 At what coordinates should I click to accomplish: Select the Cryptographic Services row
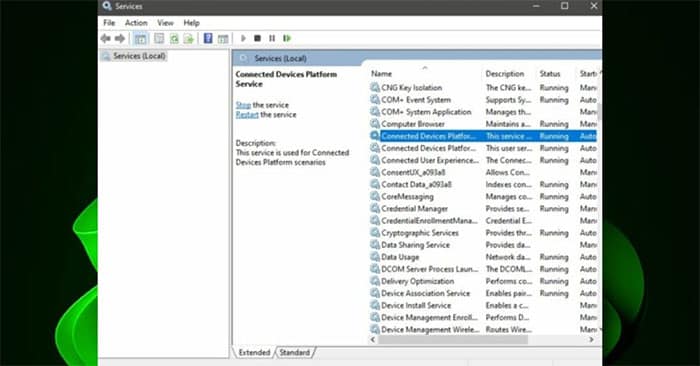point(483,233)
